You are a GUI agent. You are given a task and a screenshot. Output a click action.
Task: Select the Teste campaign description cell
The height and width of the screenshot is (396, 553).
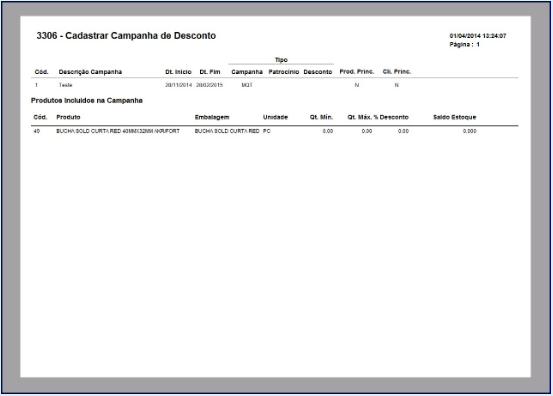coord(65,85)
